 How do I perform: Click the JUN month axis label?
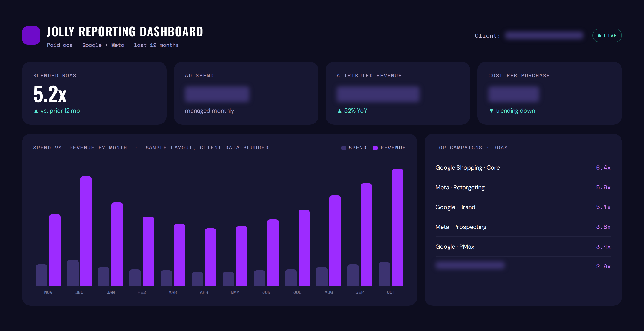pos(266,292)
